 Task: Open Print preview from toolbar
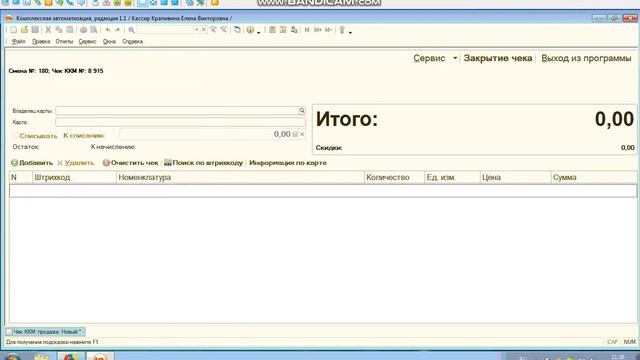(94, 30)
